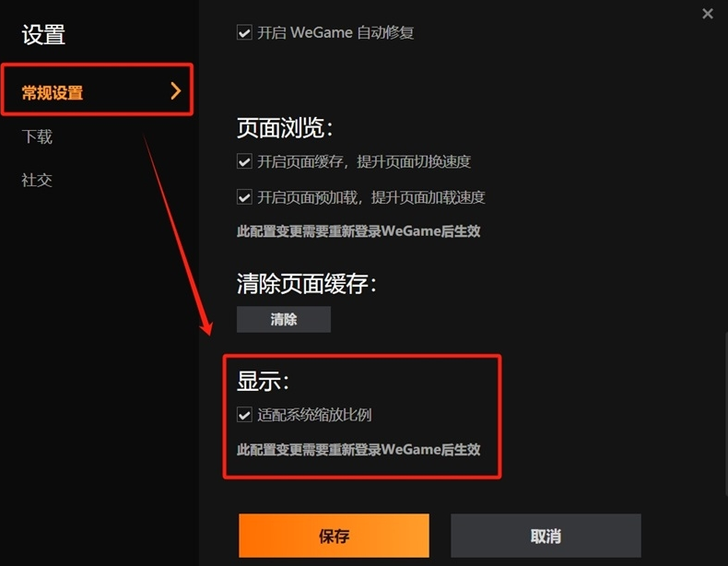Switch to the 社交 settings section
728x566 pixels.
point(37,180)
